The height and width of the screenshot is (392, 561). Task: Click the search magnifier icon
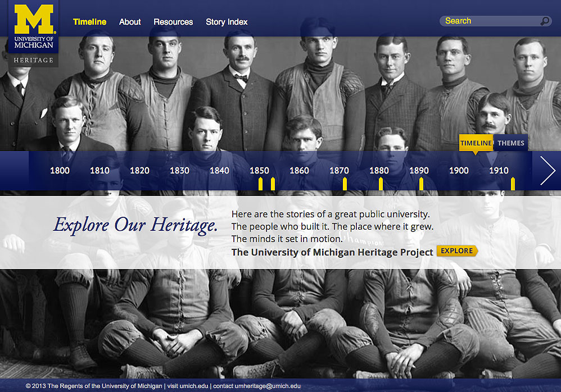[545, 21]
